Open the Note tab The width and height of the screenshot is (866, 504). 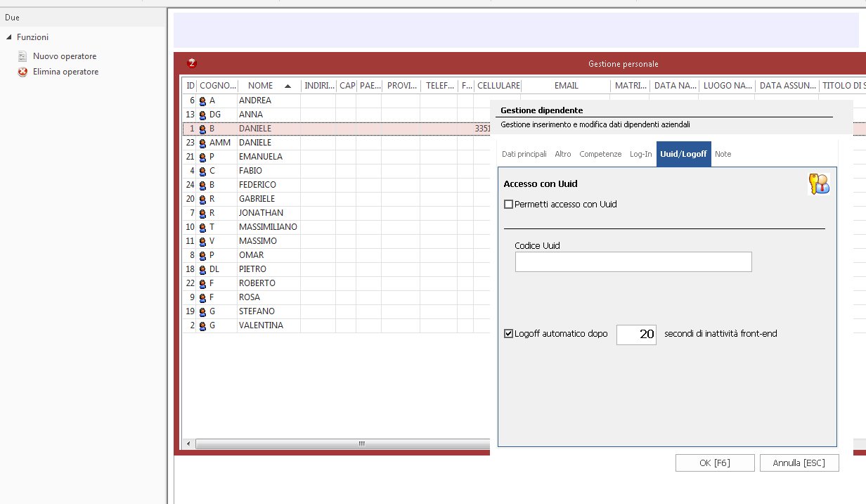tap(723, 154)
